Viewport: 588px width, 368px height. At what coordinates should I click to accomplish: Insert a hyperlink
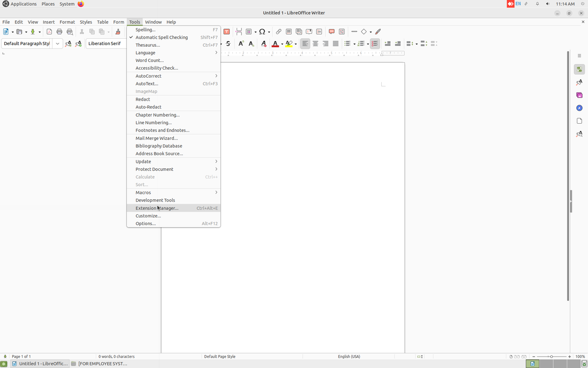pos(278,31)
